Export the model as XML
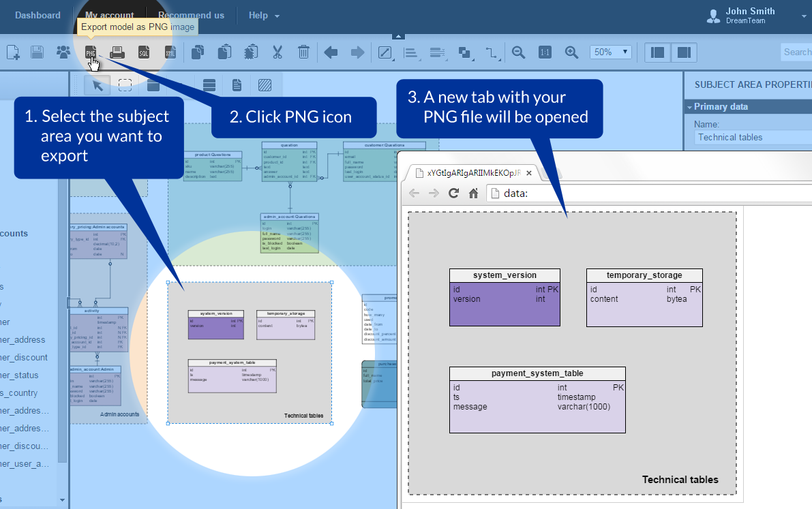 tap(170, 52)
